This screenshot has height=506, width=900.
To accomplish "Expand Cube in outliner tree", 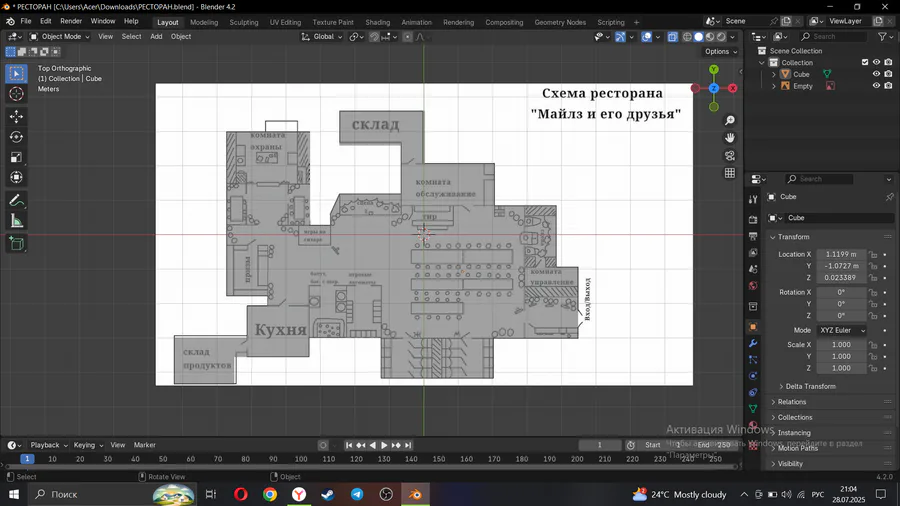I will [x=774, y=75].
